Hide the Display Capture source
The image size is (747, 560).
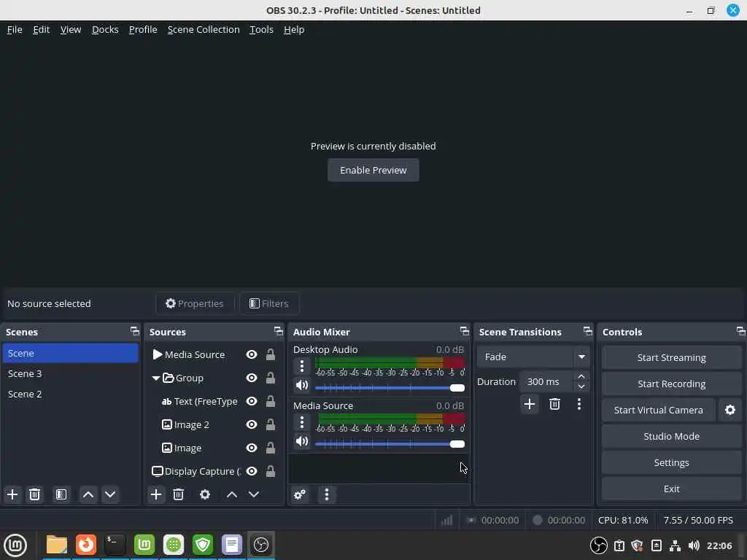252,472
